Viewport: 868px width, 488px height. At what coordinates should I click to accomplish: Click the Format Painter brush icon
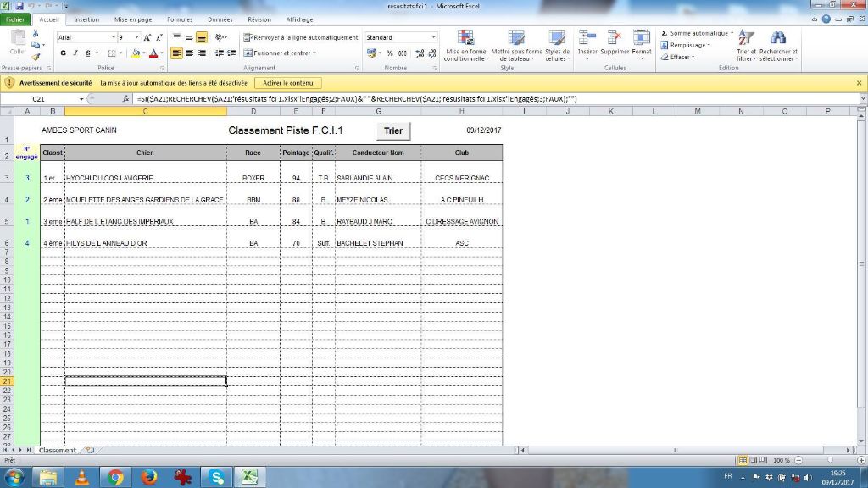(36, 57)
